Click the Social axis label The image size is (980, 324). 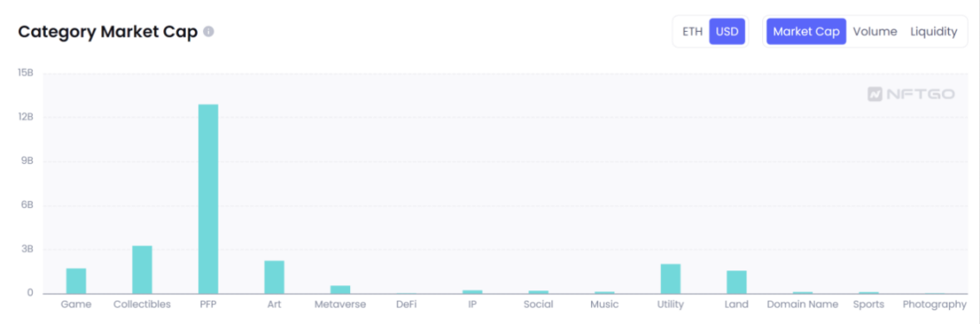point(538,305)
